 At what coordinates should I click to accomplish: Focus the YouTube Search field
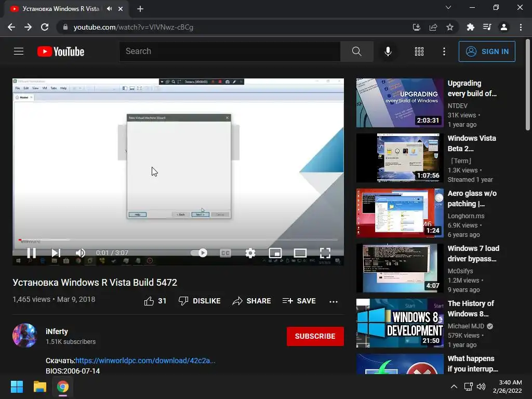click(x=230, y=51)
